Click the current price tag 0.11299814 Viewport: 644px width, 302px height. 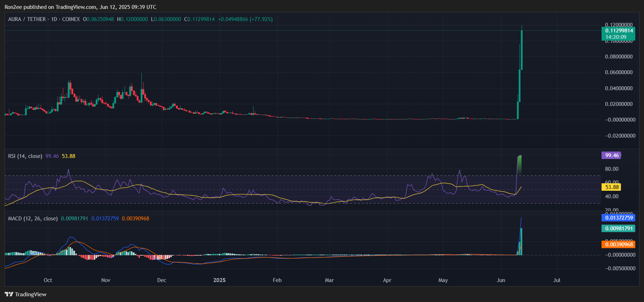[619, 31]
